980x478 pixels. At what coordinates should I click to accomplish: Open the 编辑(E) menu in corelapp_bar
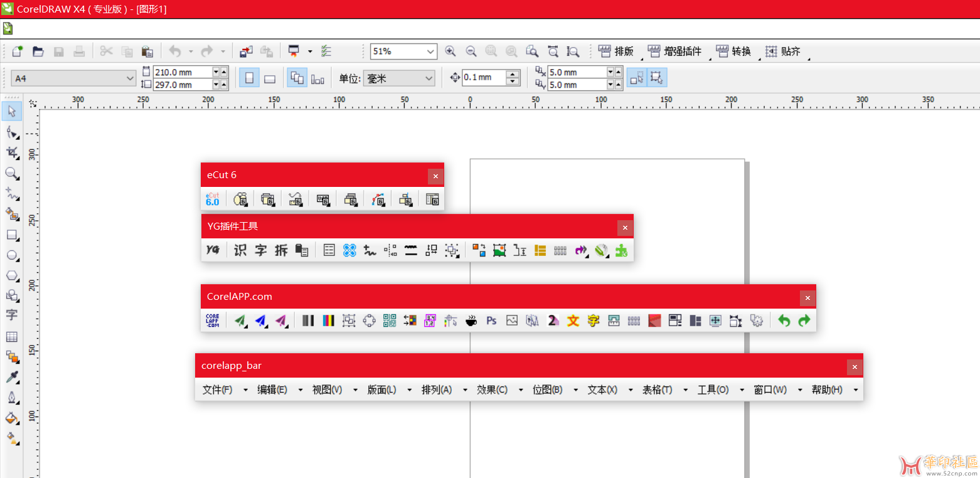(272, 390)
